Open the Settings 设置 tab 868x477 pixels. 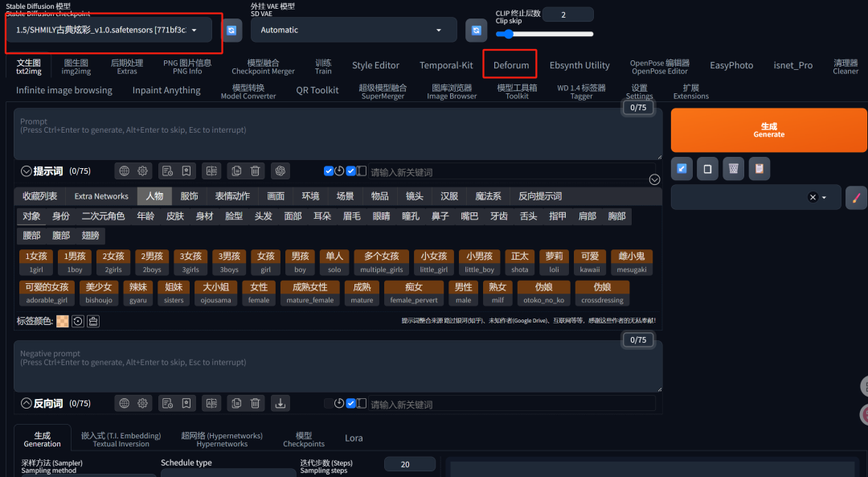click(x=640, y=92)
